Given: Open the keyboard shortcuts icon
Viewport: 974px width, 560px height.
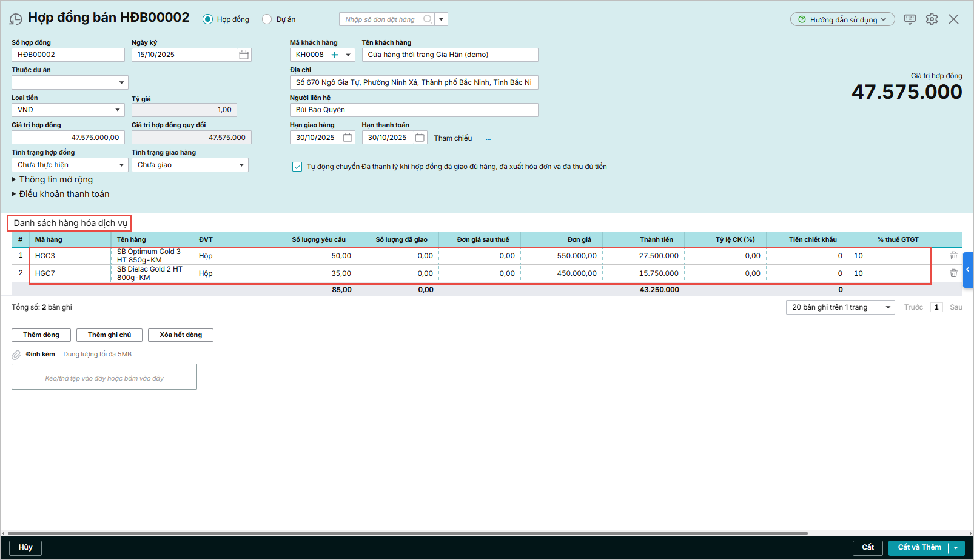Looking at the screenshot, I should pos(910,19).
